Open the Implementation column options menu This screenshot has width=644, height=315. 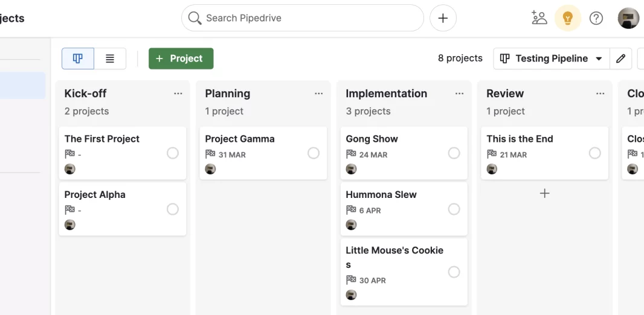pos(459,94)
